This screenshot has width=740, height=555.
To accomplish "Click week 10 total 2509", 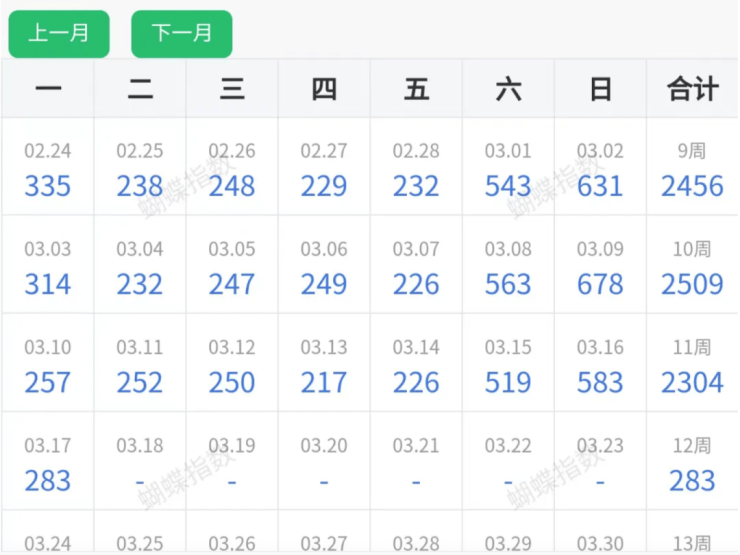I will coord(692,268).
